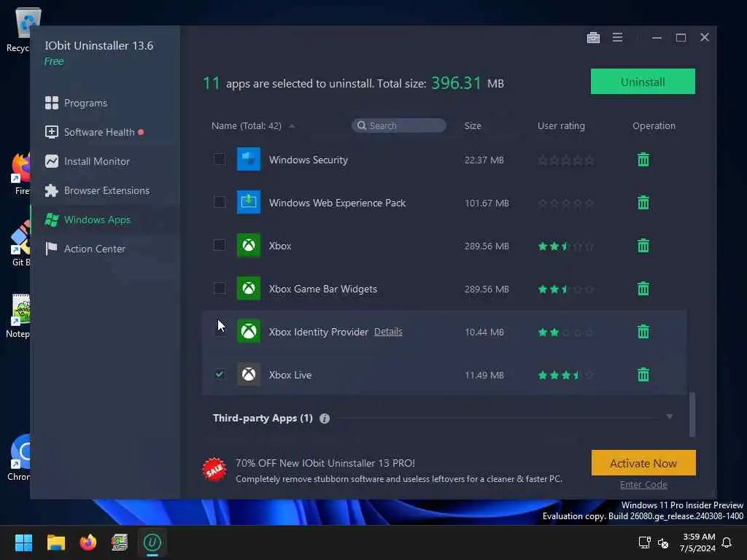Delete Windows Security via trash icon
Image resolution: width=747 pixels, height=560 pixels.
pos(643,160)
